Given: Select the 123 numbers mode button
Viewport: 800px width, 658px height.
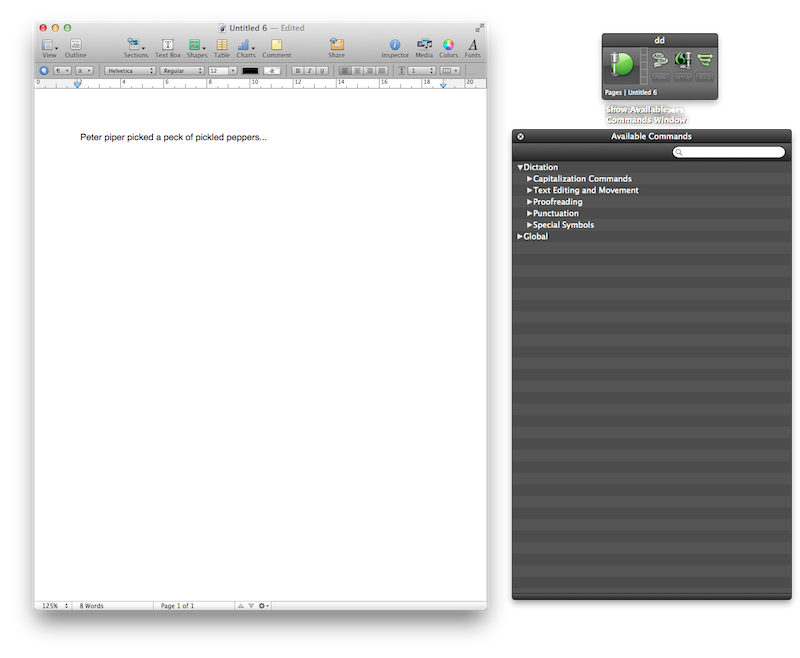Looking at the screenshot, I should pos(705,77).
